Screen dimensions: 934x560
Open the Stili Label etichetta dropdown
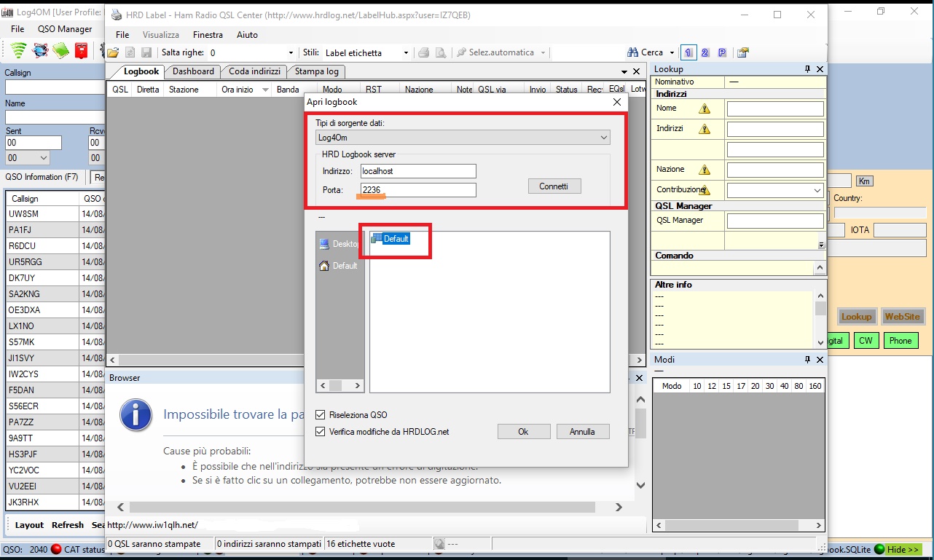pyautogui.click(x=406, y=52)
